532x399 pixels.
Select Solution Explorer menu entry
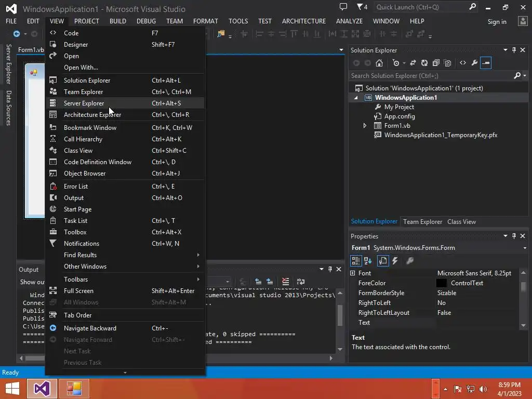tap(125, 81)
